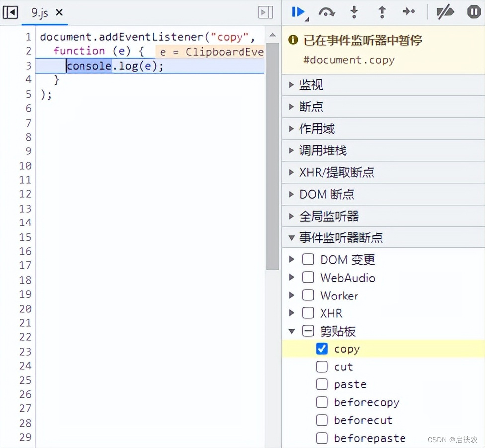Enable the beforecopy event breakpoint
Screen dimensions: 485x448
322,402
